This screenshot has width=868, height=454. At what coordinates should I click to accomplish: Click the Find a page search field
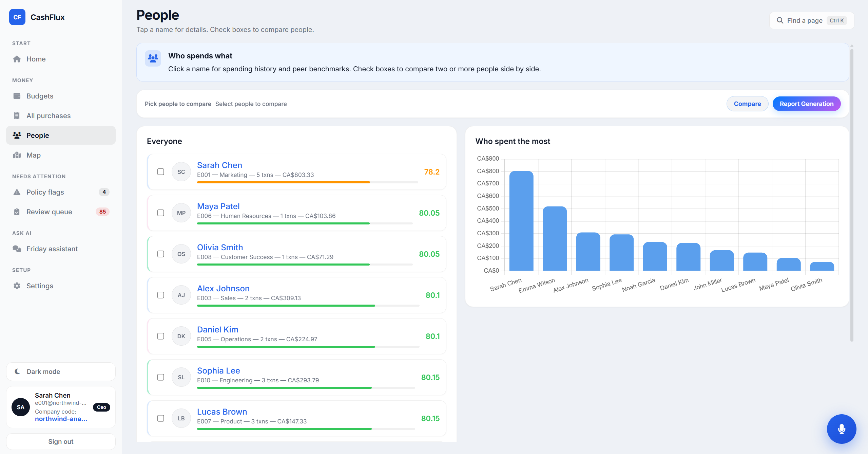pos(811,20)
